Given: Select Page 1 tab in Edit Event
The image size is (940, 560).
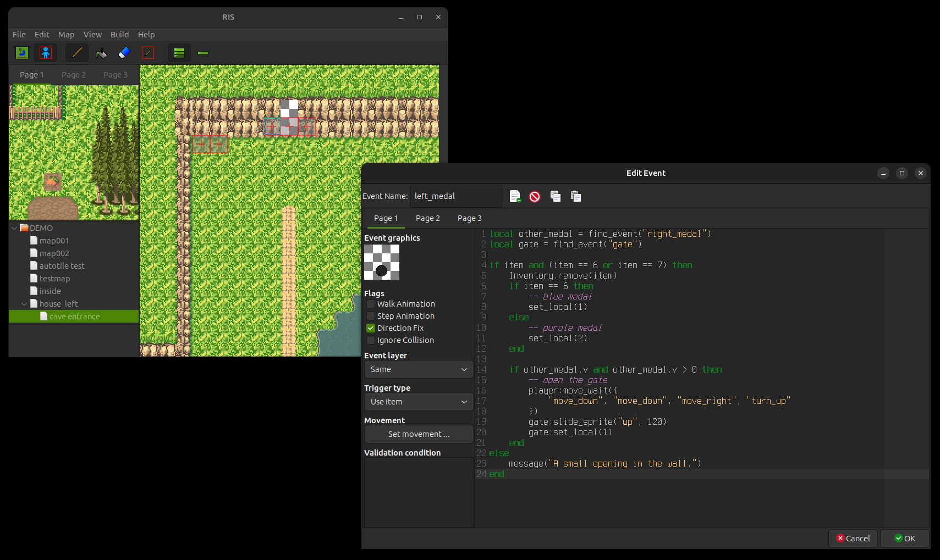Looking at the screenshot, I should click(386, 218).
